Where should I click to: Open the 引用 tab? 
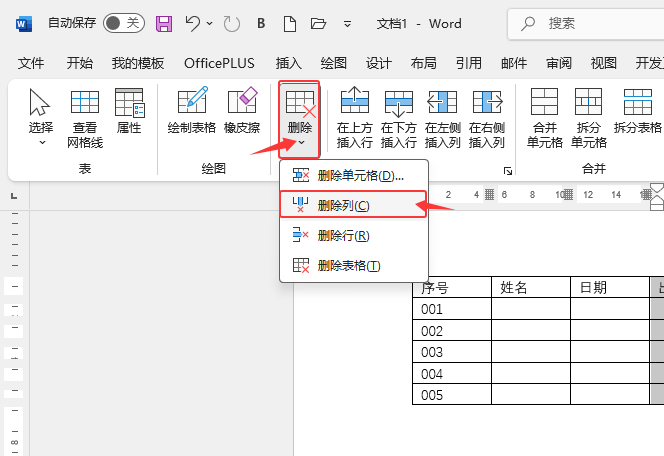coord(468,64)
